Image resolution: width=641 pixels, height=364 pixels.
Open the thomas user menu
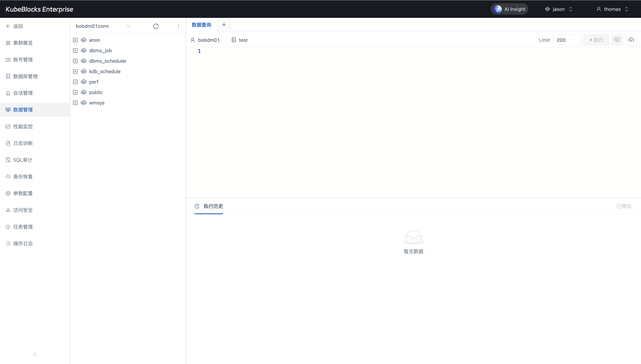612,9
